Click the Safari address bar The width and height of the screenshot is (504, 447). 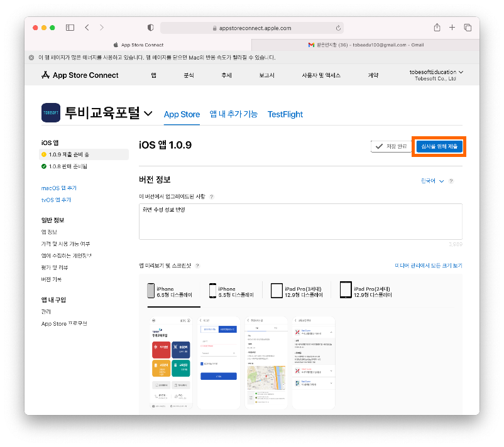pyautogui.click(x=252, y=28)
